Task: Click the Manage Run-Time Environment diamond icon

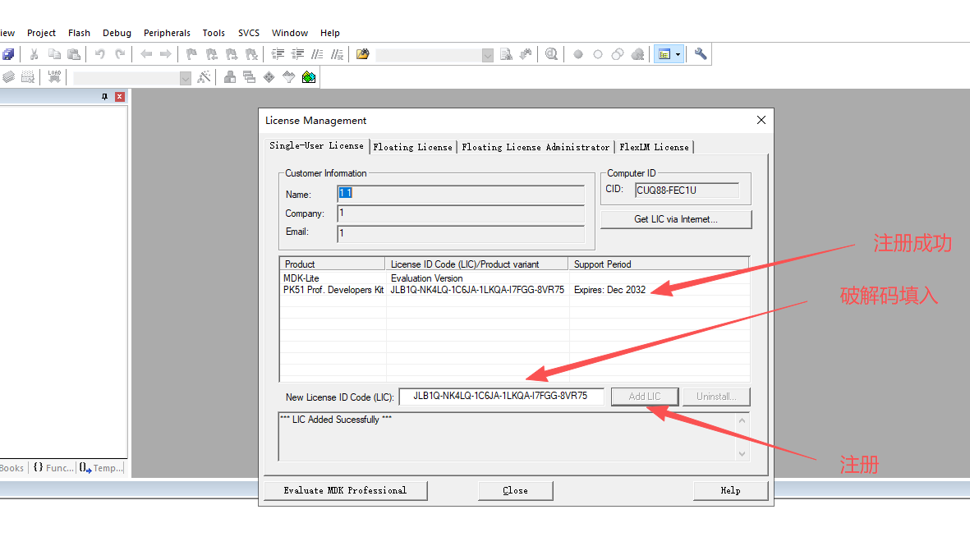Action: 269,77
